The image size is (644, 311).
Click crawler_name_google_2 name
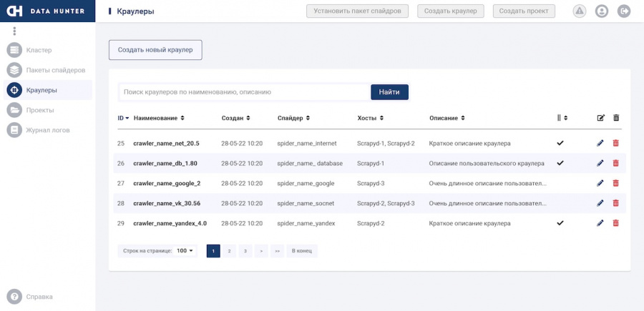point(167,183)
